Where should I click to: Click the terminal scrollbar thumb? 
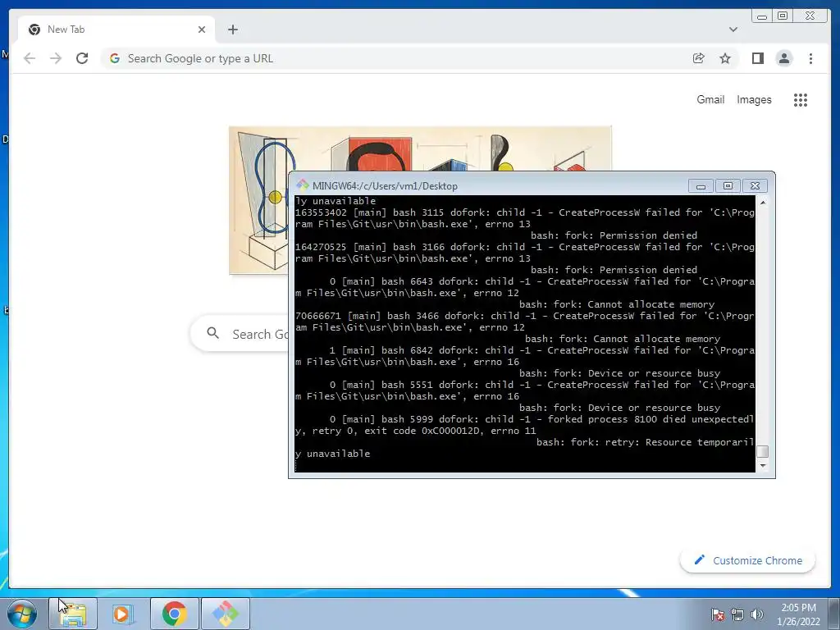coord(762,452)
